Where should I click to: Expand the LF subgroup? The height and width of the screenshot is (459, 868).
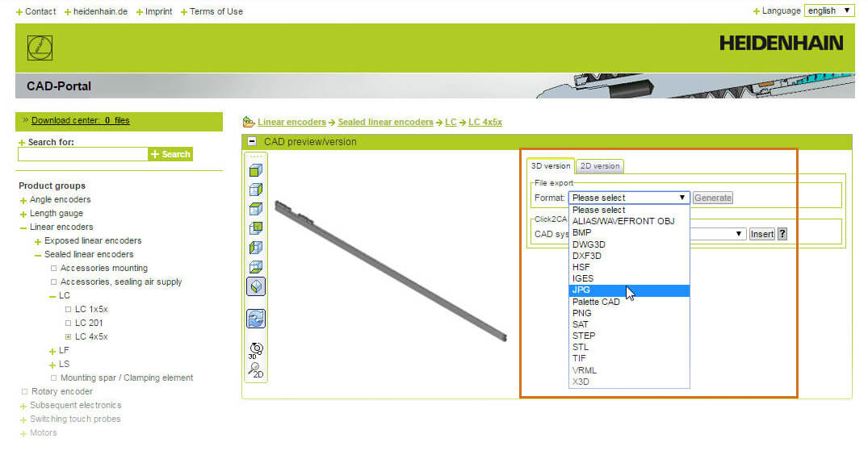coord(52,351)
